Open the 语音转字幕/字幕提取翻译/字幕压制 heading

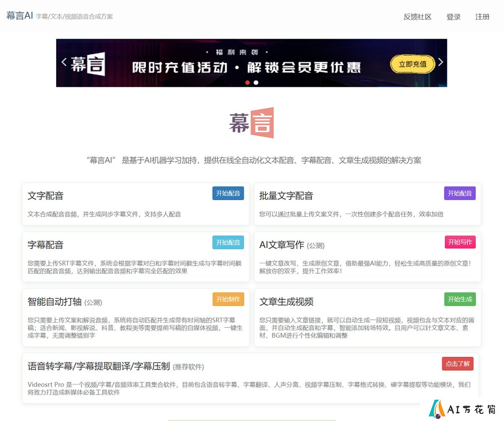pyautogui.click(x=99, y=366)
